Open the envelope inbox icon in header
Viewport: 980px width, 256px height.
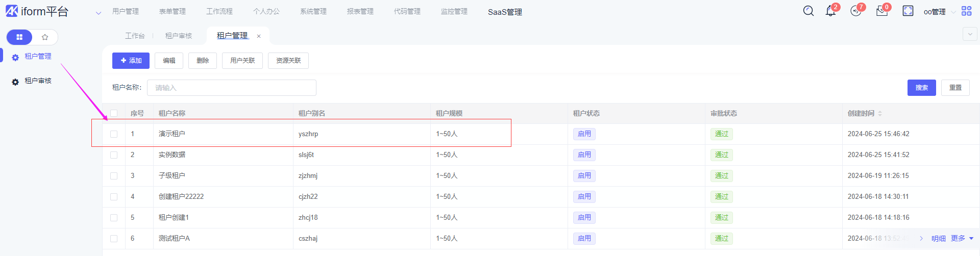point(881,11)
